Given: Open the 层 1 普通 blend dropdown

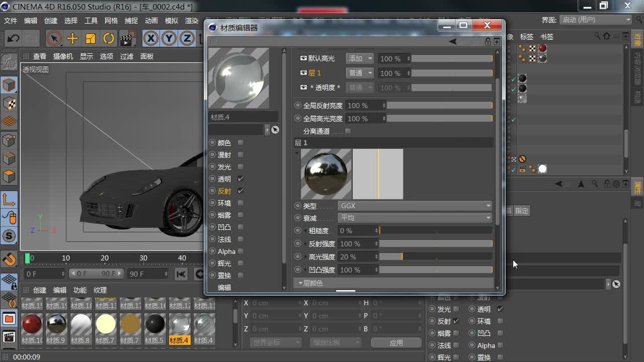Looking at the screenshot, I should click(x=360, y=73).
